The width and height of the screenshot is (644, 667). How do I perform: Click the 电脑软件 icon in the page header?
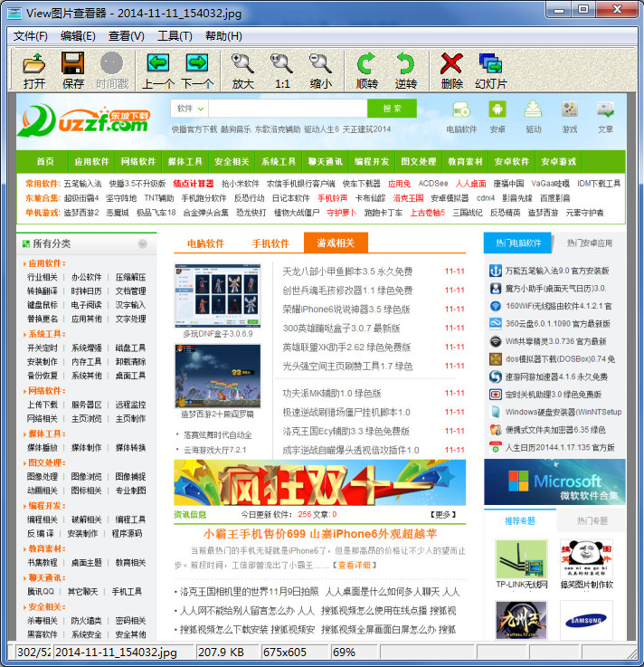coord(461,110)
